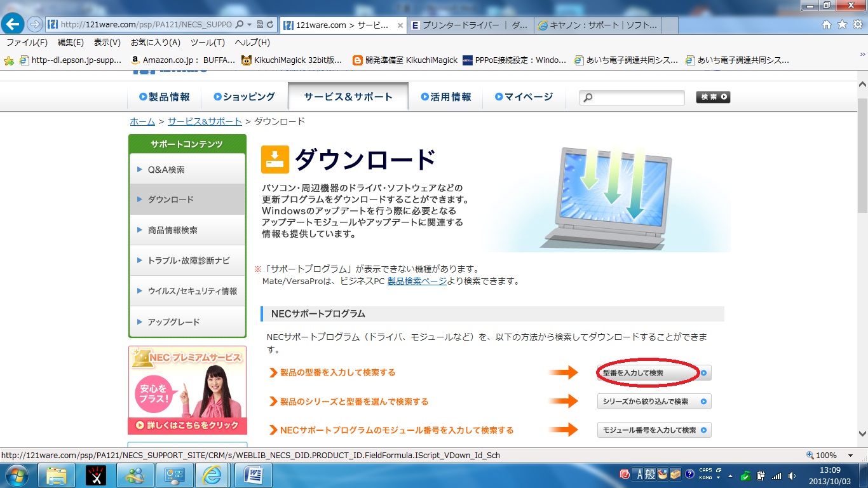The width and height of the screenshot is (868, 488).
Task: Open the Windows Live Messenger taskbar icon
Action: (135, 475)
